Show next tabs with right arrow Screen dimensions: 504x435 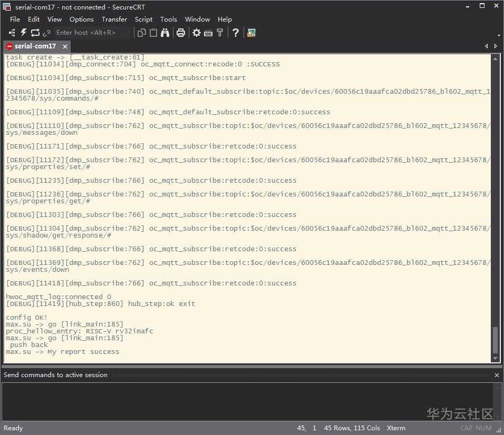click(x=496, y=46)
